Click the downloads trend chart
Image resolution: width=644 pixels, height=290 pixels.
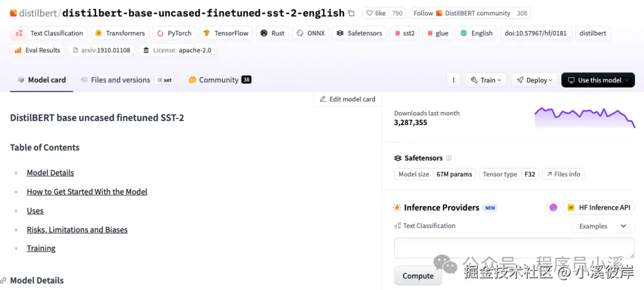click(x=585, y=118)
